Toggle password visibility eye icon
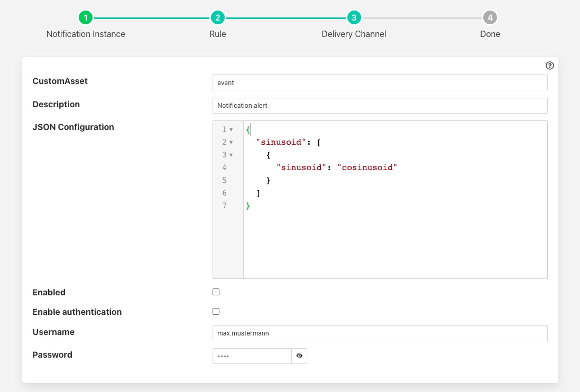580x392 pixels. pos(299,356)
